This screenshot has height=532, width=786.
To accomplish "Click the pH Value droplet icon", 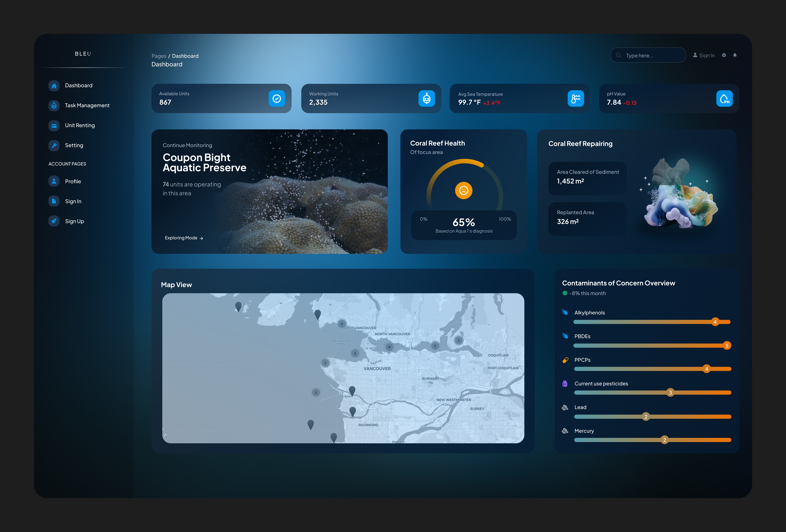I will point(724,98).
